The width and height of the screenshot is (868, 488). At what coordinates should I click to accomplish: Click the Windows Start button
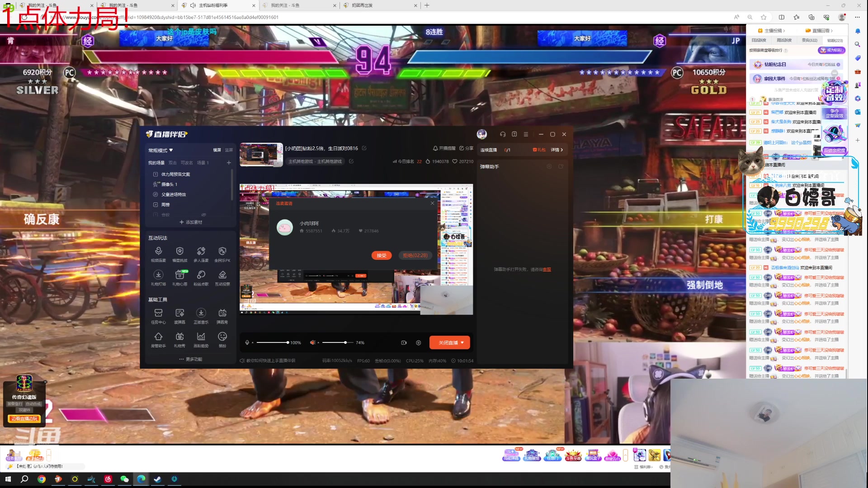point(8,479)
